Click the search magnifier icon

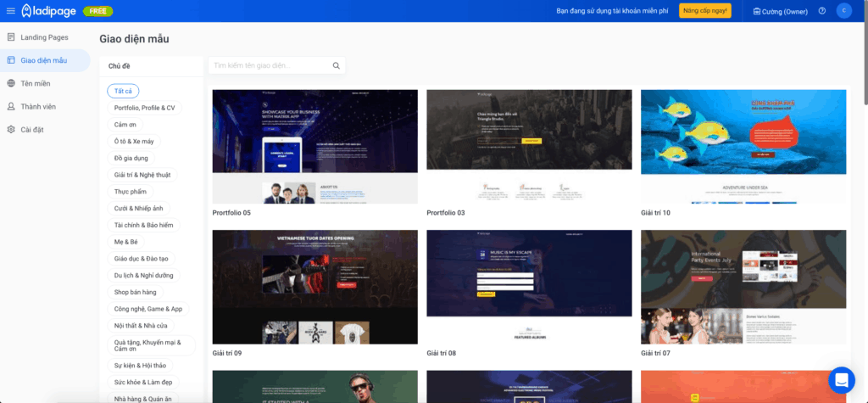click(x=336, y=65)
